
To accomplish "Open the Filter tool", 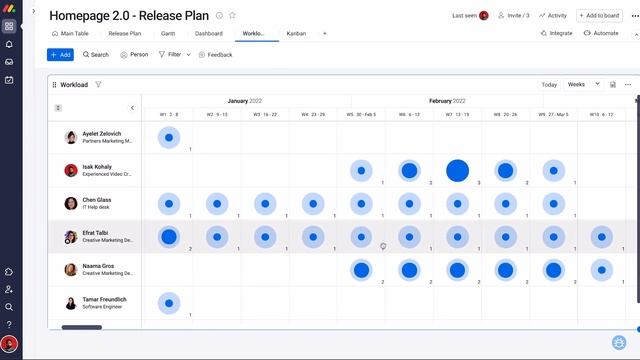I will point(170,54).
